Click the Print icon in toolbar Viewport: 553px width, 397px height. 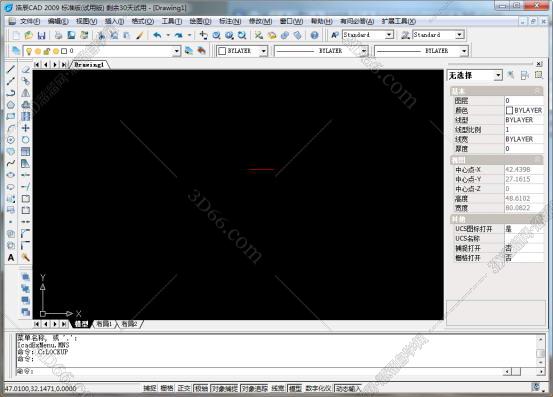[x=59, y=35]
